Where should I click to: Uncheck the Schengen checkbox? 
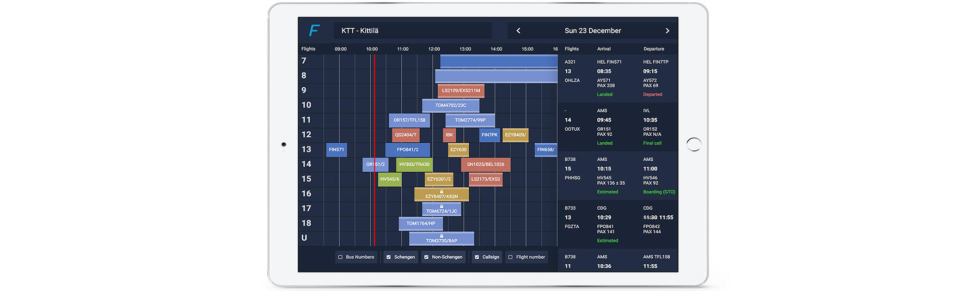pyautogui.click(x=388, y=257)
